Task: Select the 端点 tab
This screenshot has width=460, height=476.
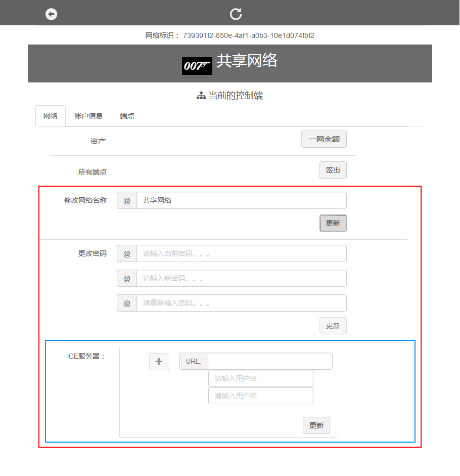Action: [x=127, y=116]
